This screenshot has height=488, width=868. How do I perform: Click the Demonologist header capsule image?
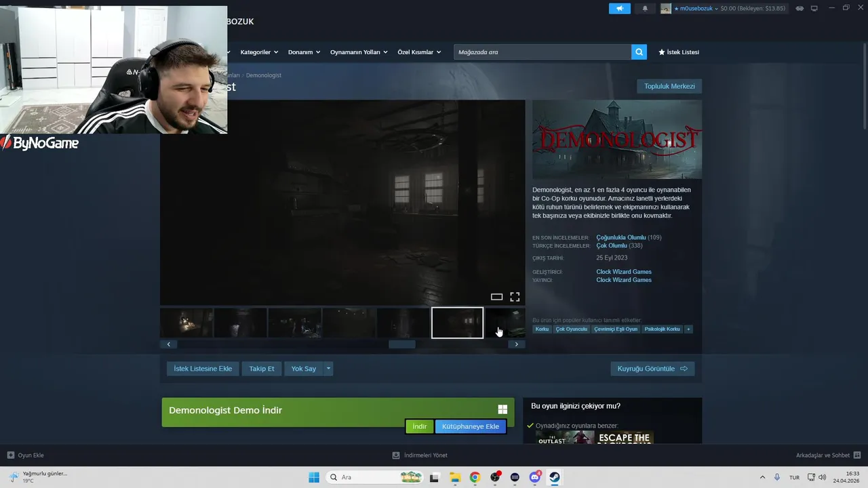(617, 140)
